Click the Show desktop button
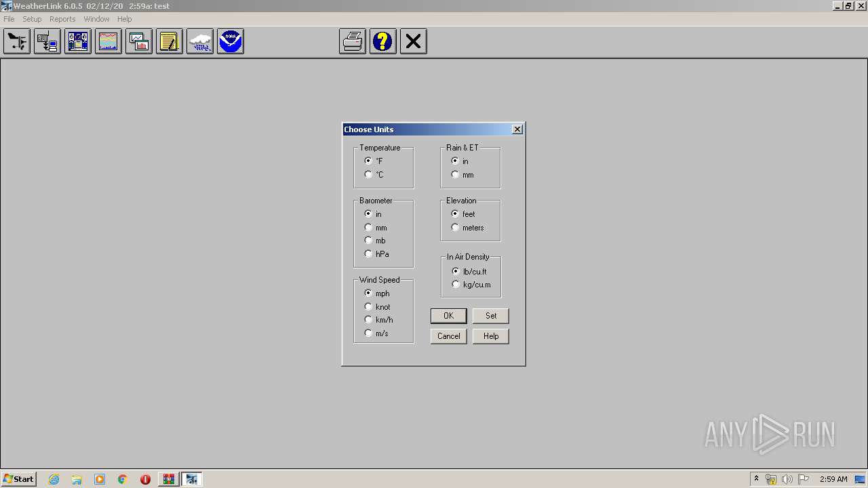The width and height of the screenshot is (868, 488). [x=861, y=479]
